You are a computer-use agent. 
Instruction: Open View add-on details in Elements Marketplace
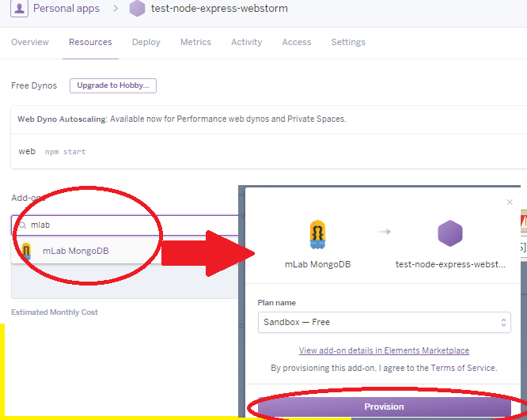click(x=384, y=350)
